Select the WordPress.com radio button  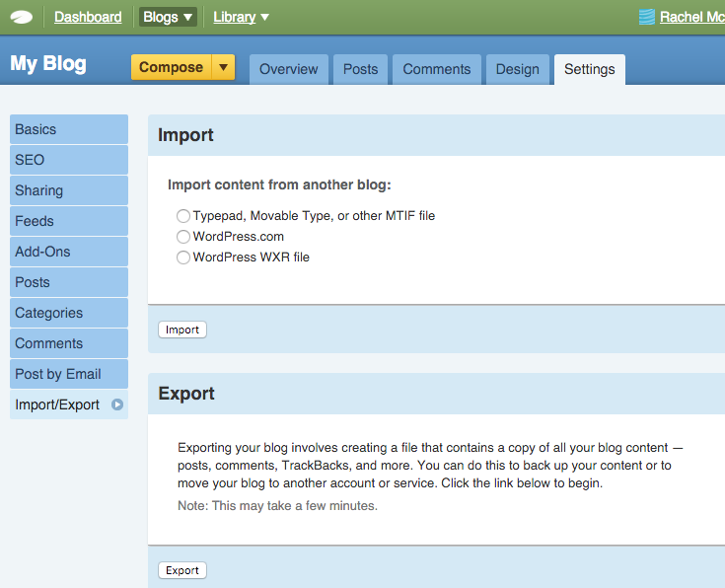pos(183,237)
